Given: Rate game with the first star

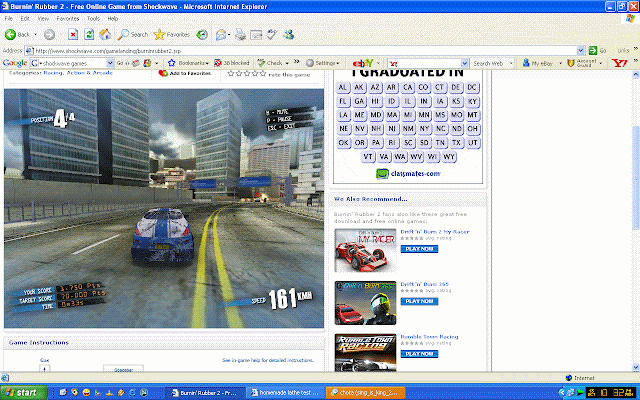Looking at the screenshot, I should point(231,73).
